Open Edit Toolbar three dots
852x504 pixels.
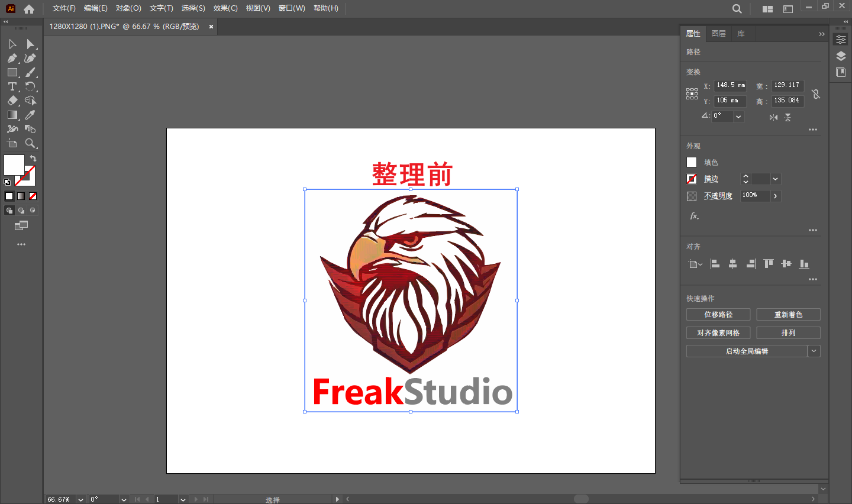click(21, 244)
